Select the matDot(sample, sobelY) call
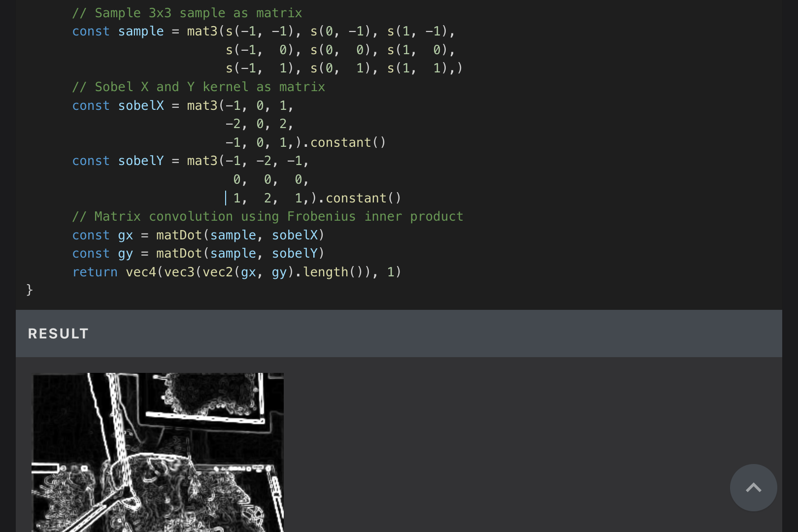 tap(240, 253)
